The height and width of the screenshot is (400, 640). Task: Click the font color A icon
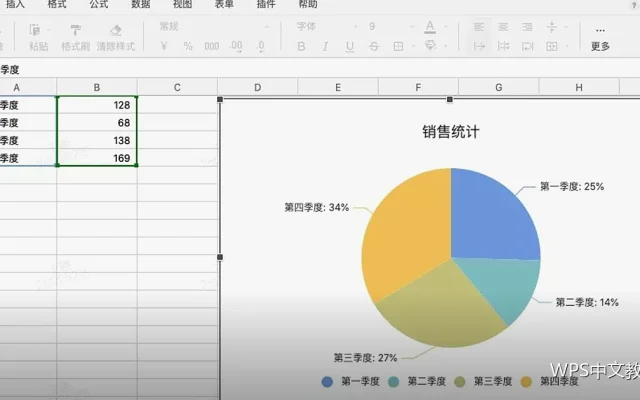click(x=430, y=27)
